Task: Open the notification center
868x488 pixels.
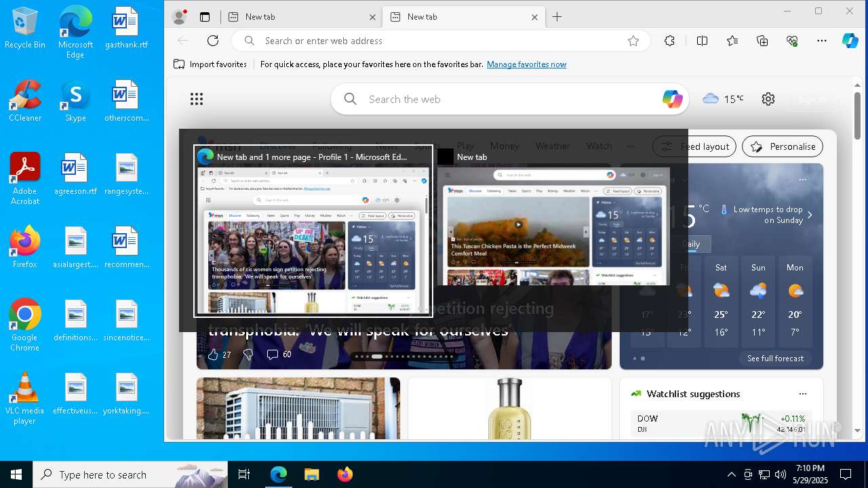Action: tap(846, 474)
